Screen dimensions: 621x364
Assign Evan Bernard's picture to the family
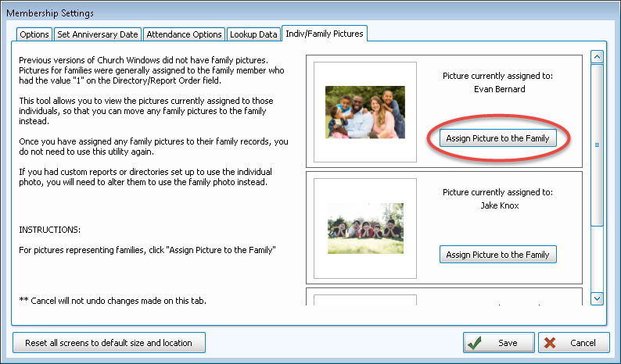coord(497,138)
